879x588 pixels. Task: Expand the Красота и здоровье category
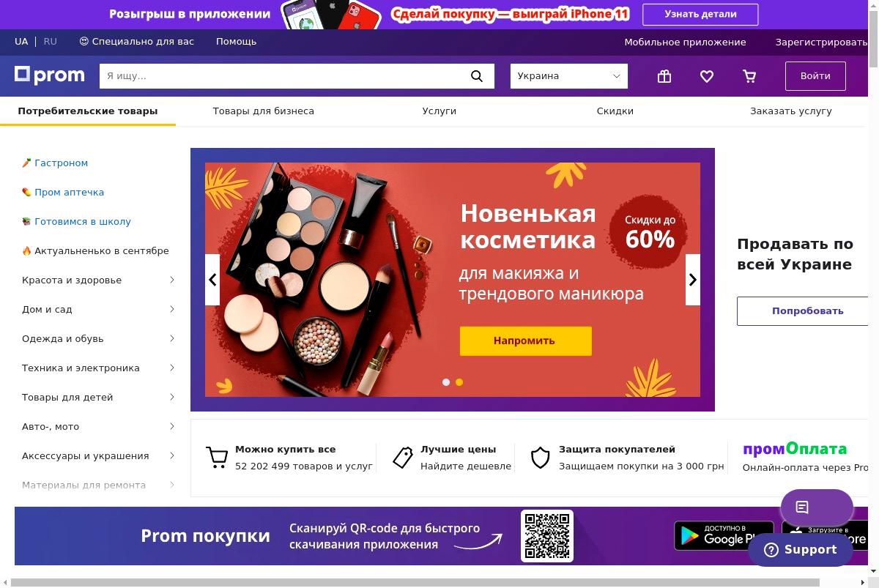tap(98, 280)
